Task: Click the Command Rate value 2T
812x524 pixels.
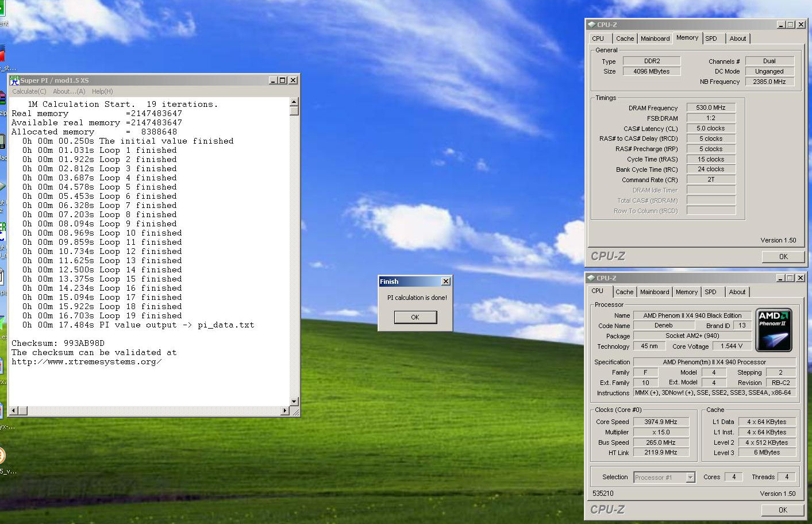Action: click(711, 179)
